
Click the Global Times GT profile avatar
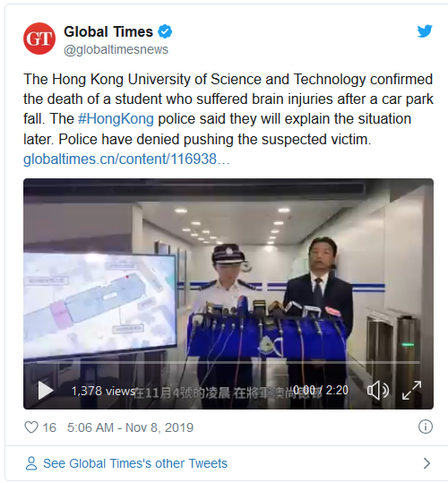39,39
